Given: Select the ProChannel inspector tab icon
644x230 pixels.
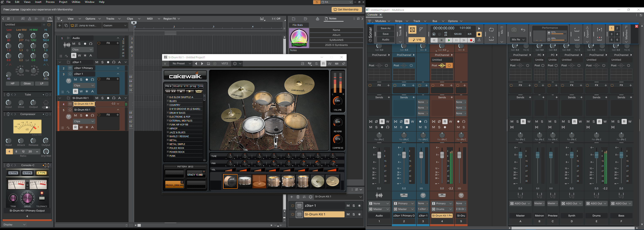Looking at the screenshot, I should click(50, 19).
